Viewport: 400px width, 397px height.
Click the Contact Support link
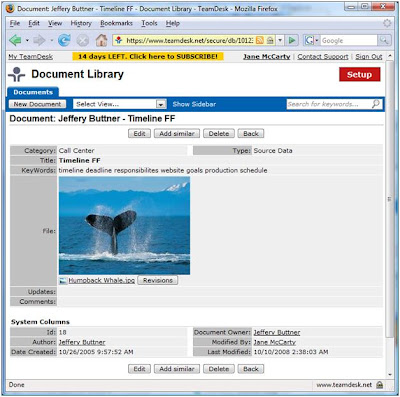(323, 57)
